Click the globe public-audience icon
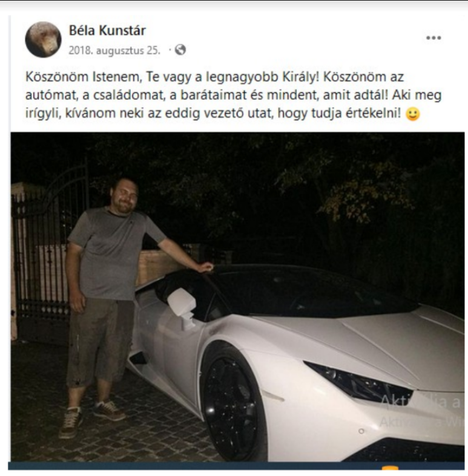This screenshot has height=476, width=468. click(180, 50)
